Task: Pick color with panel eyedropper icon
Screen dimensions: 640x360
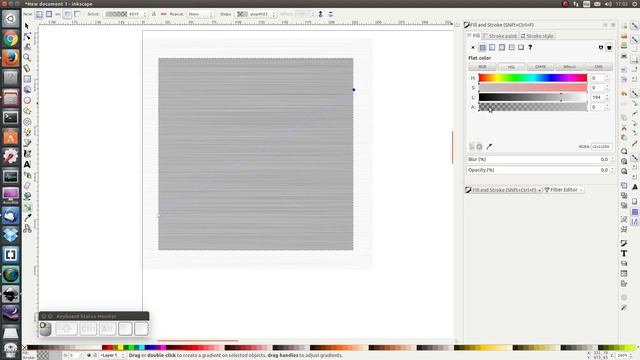Action: coord(489,147)
